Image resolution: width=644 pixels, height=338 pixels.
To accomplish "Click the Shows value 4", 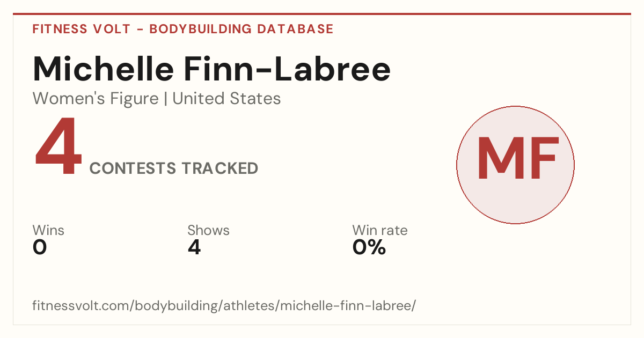I will (194, 247).
